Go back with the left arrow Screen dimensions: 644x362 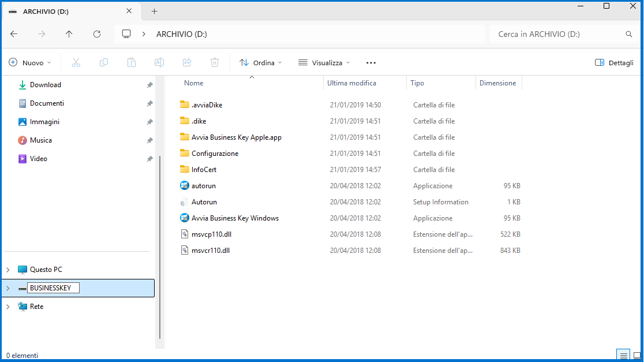(14, 34)
